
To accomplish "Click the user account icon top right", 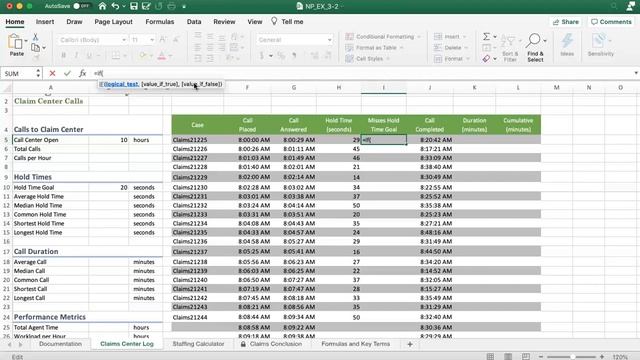I will tap(630, 6).
